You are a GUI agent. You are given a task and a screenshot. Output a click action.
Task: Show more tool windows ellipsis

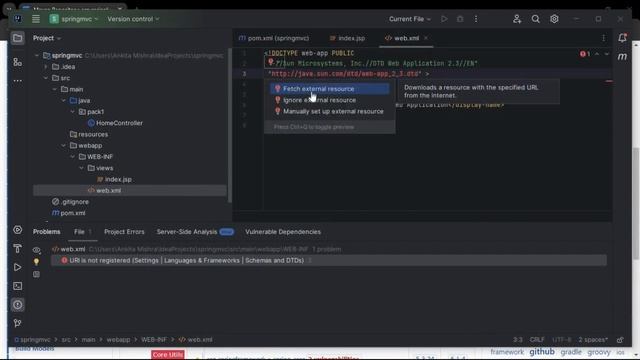click(x=18, y=81)
